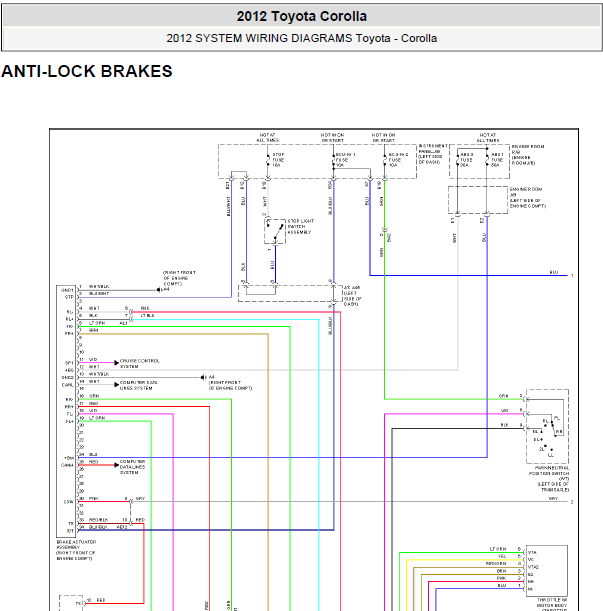Select the "ENGINE ROOM J/B" label
603x611 pixels.
point(528,197)
